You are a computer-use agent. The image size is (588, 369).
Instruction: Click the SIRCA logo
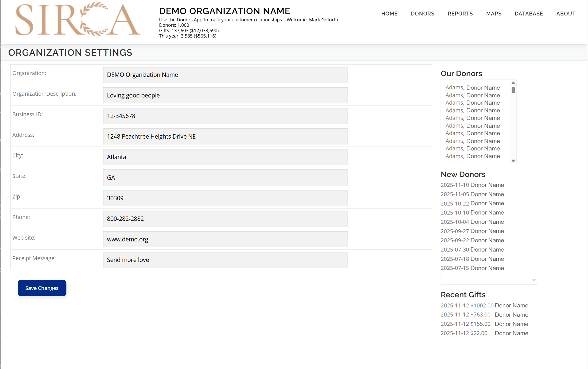point(78,20)
